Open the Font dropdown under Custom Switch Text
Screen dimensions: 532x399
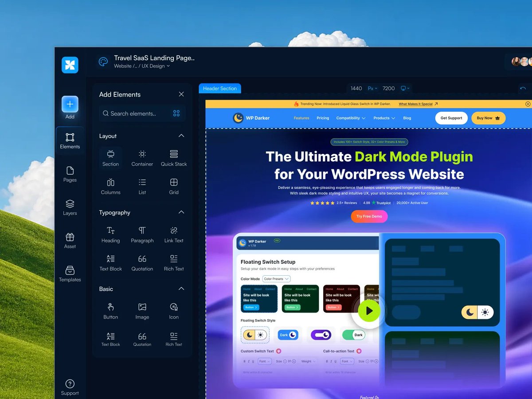(265, 361)
